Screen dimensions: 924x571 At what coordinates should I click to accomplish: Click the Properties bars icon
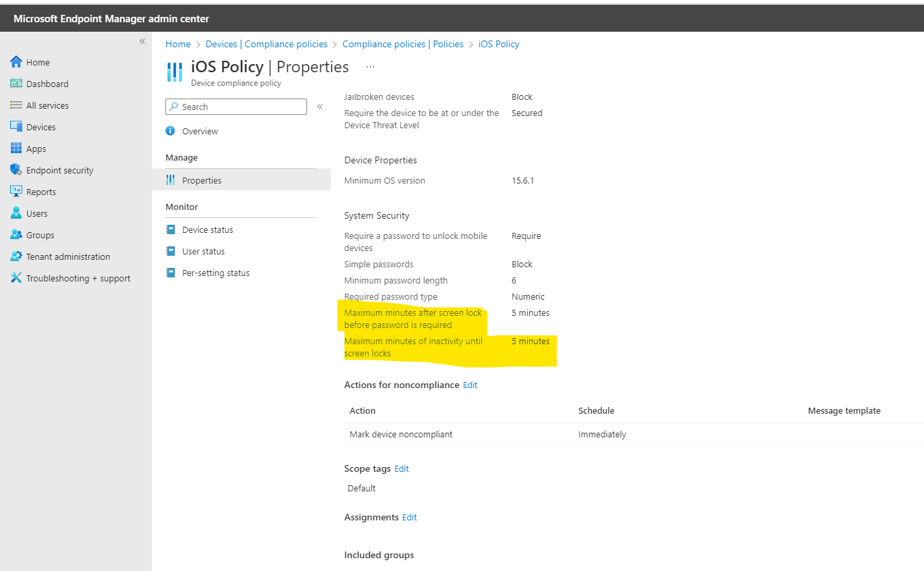pyautogui.click(x=170, y=180)
